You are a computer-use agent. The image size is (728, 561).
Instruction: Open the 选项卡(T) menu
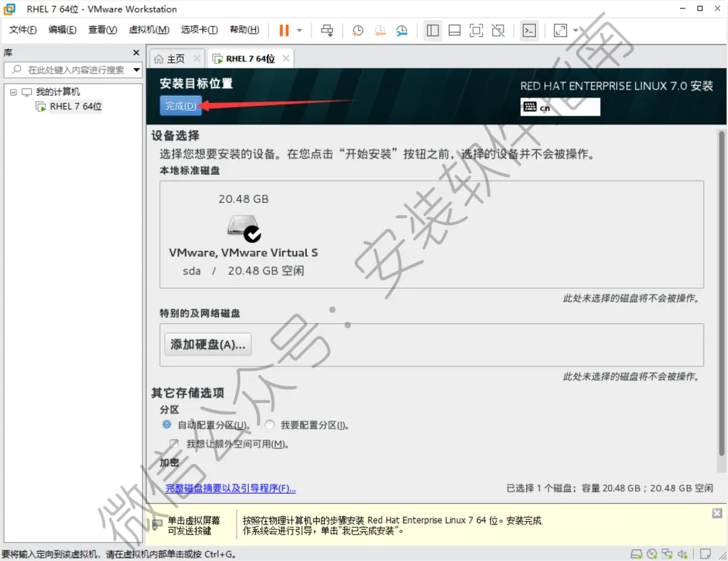click(x=199, y=30)
